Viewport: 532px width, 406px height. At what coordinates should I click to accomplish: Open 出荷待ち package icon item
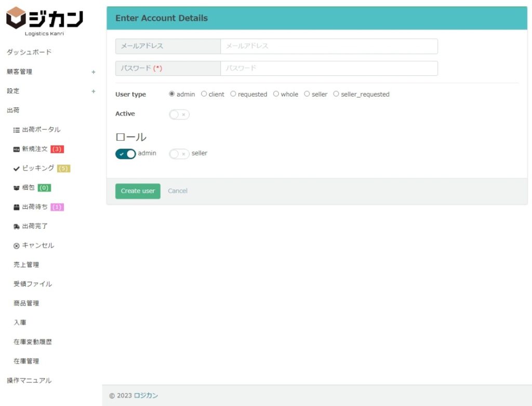click(34, 207)
